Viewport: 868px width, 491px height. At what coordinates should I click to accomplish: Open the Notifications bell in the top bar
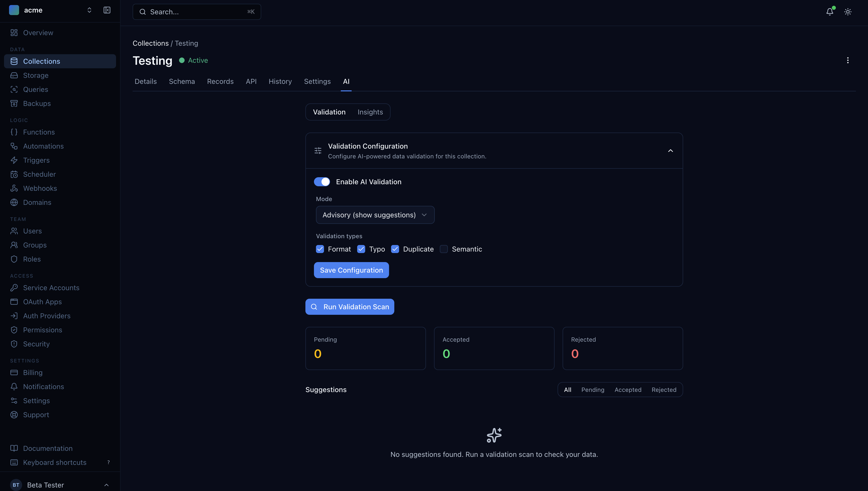[x=830, y=12]
